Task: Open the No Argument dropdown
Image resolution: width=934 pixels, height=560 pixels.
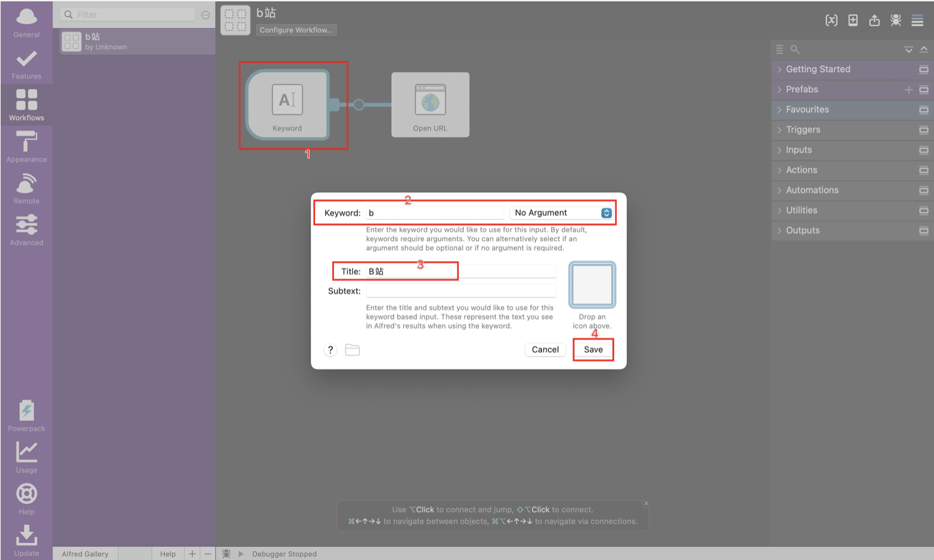Action: click(561, 213)
